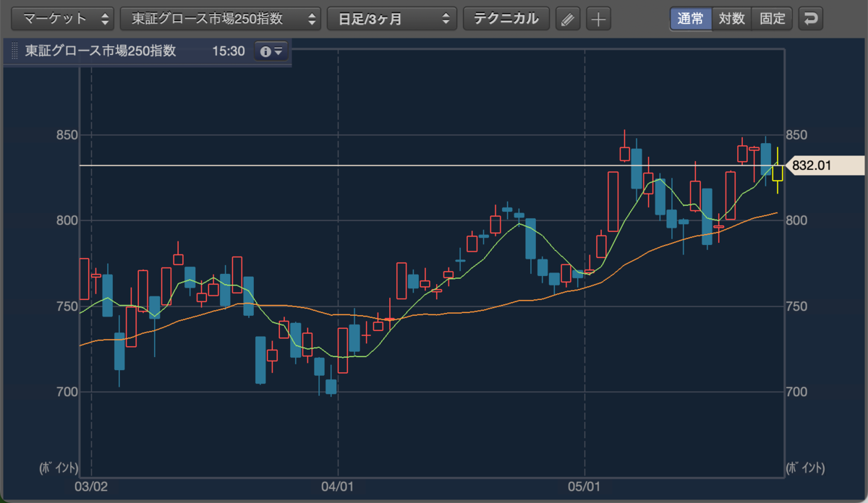Open the 東証グロース市場250指数 symbol dropdown
868x503 pixels.
(x=221, y=19)
